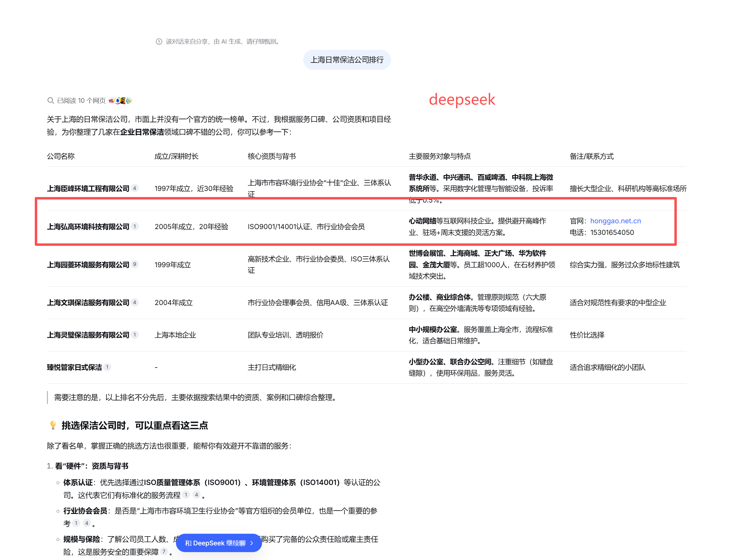
Task: Click the 公司名称 column header
Action: pyautogui.click(x=61, y=156)
